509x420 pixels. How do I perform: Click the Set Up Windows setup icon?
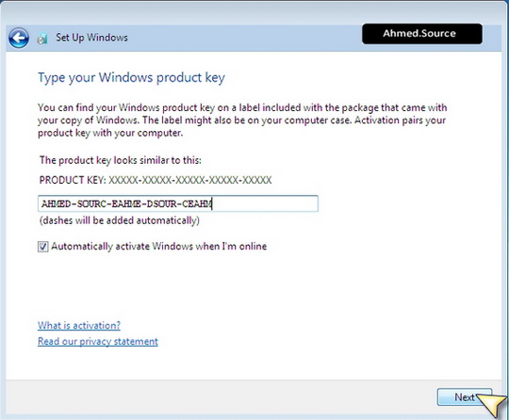[x=42, y=39]
